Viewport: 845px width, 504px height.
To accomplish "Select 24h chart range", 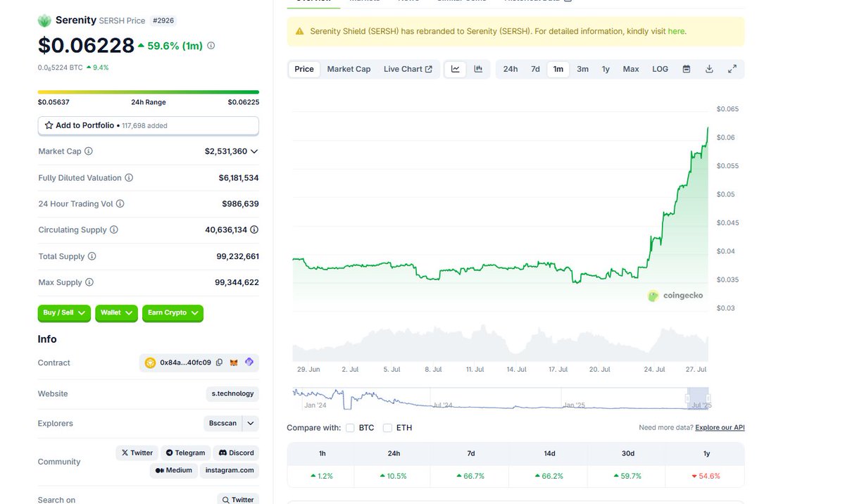I will (x=511, y=69).
